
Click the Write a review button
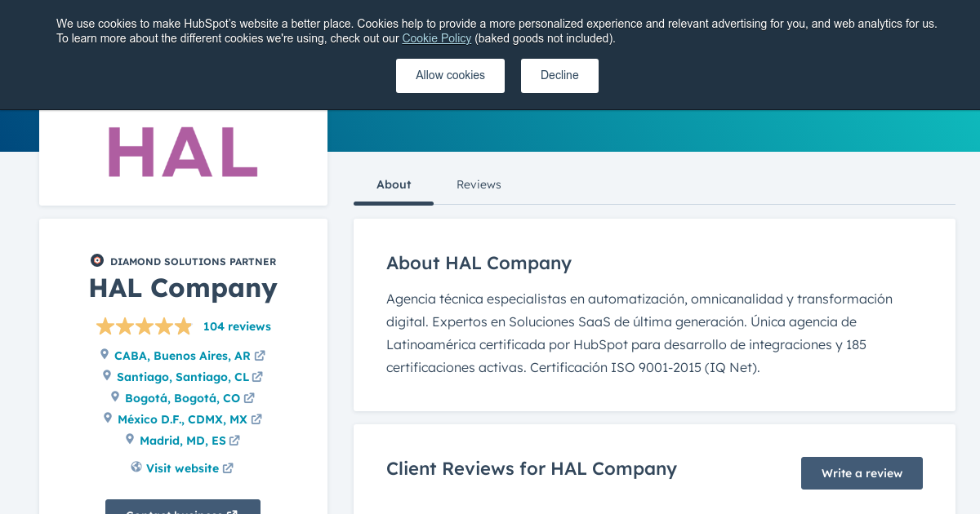click(862, 472)
